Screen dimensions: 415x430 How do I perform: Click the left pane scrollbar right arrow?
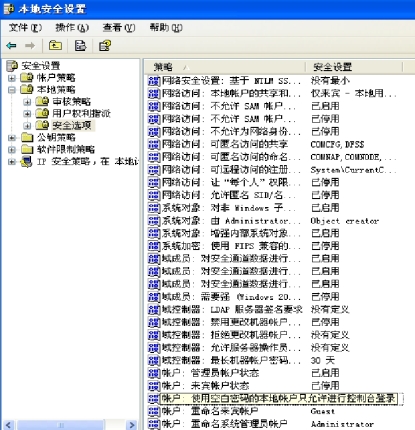[132, 425]
